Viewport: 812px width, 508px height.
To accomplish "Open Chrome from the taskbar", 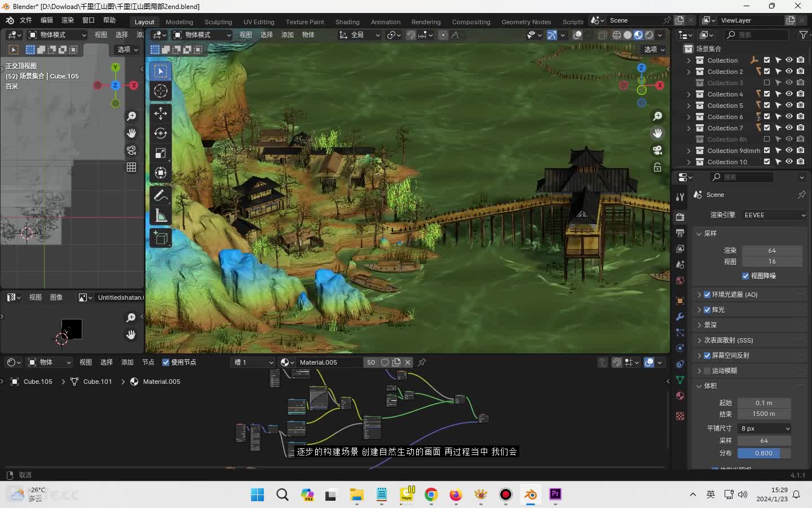I will pos(431,495).
